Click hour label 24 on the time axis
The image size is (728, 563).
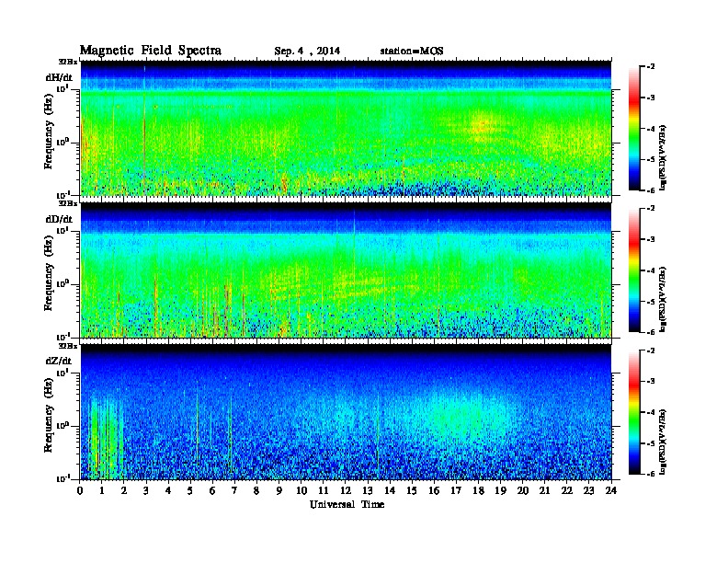(611, 491)
